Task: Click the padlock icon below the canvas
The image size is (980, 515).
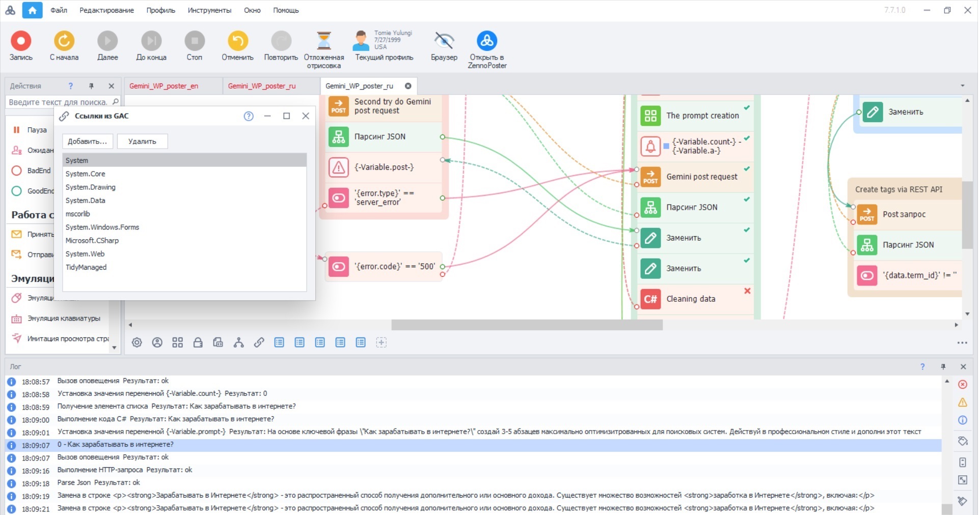Action: [198, 343]
